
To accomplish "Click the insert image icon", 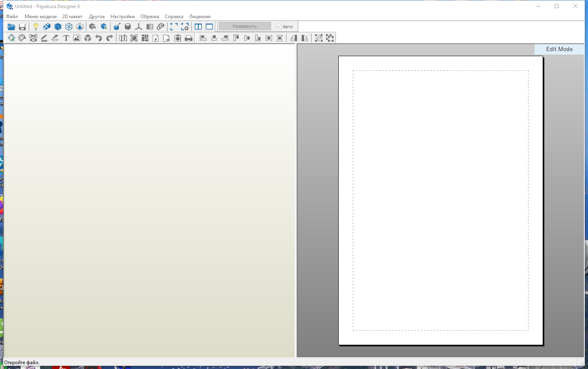I will pos(76,38).
